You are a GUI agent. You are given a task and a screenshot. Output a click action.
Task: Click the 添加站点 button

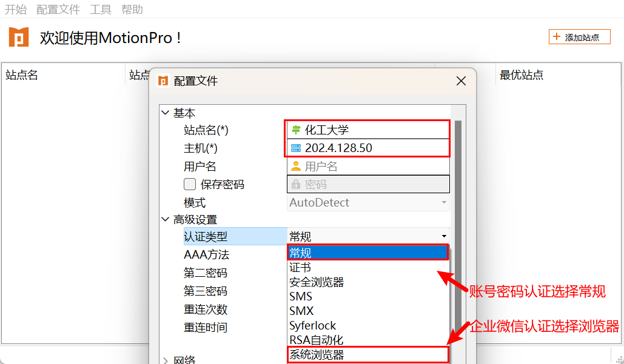[579, 37]
